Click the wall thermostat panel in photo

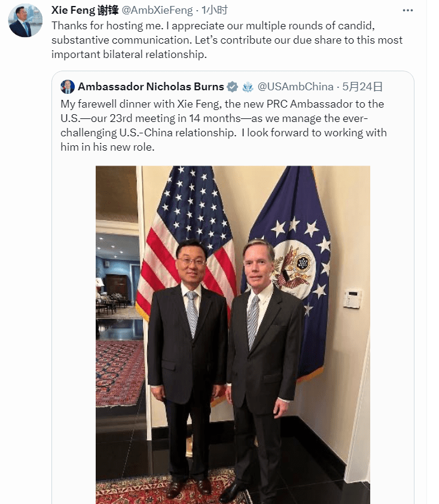pos(352,299)
